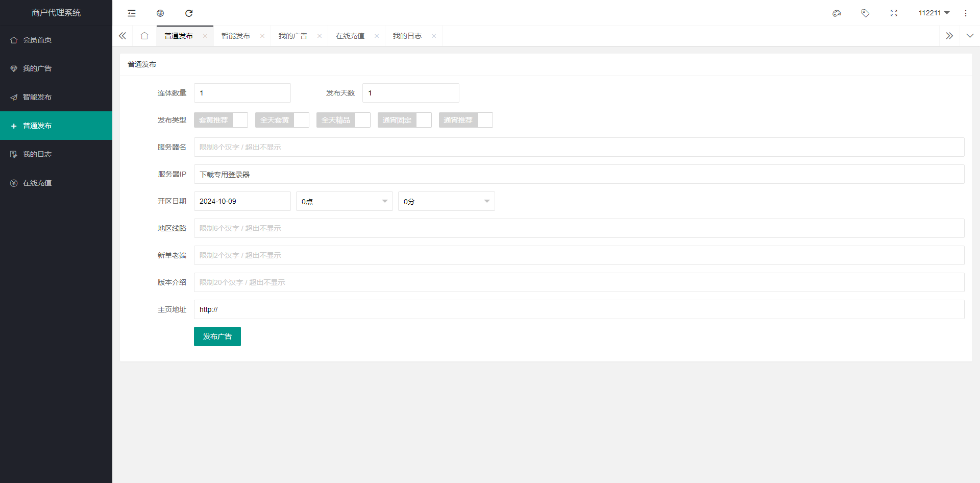Click house icon beside 会员首页 in sidebar

click(14, 40)
